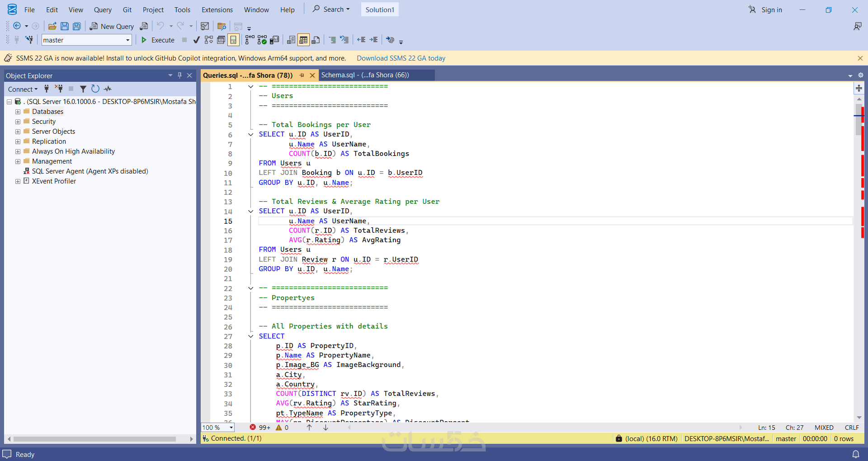The width and height of the screenshot is (868, 461).
Task: Click the Save All icon
Action: (x=77, y=26)
